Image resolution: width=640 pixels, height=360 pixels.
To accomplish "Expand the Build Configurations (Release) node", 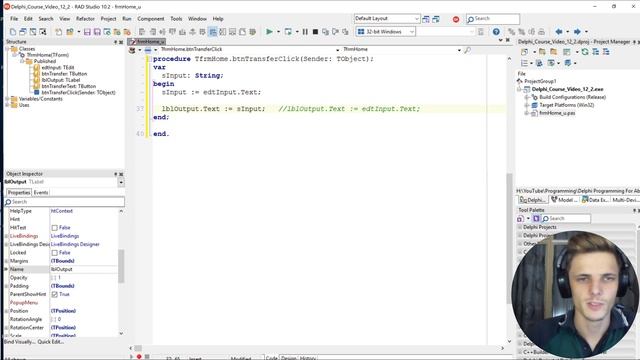I will click(527, 97).
